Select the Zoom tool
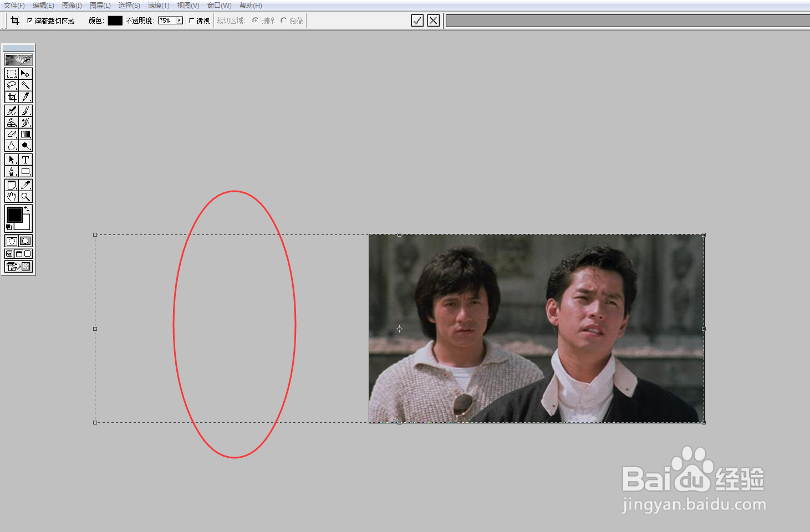The image size is (810, 532). pos(26,197)
